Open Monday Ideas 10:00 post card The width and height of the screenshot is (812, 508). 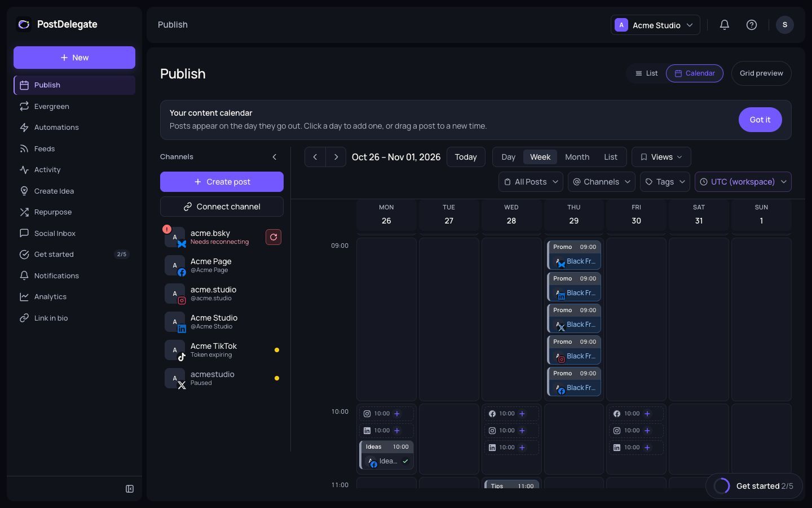pyautogui.click(x=386, y=455)
